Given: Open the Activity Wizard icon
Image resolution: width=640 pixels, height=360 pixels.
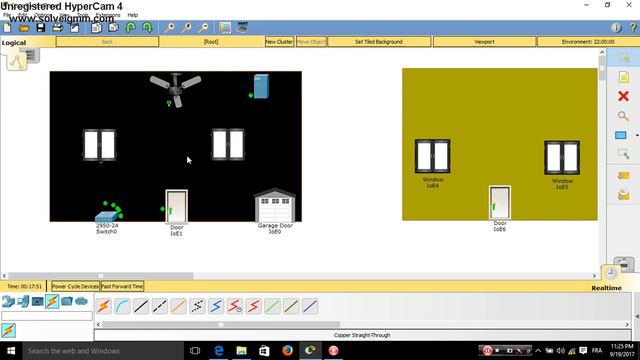Looking at the screenshot, I should coord(74,28).
